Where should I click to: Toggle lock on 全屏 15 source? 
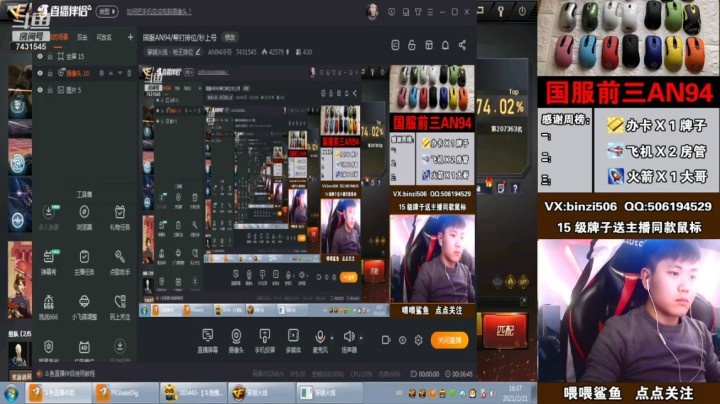click(x=50, y=56)
